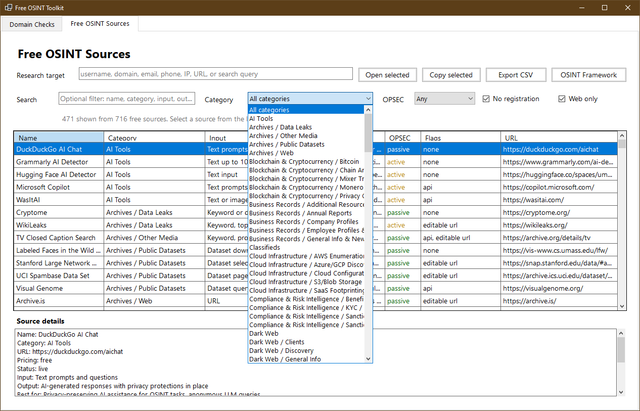The height and width of the screenshot is (411, 640).
Task: Click the URL column header
Action: coord(559,138)
